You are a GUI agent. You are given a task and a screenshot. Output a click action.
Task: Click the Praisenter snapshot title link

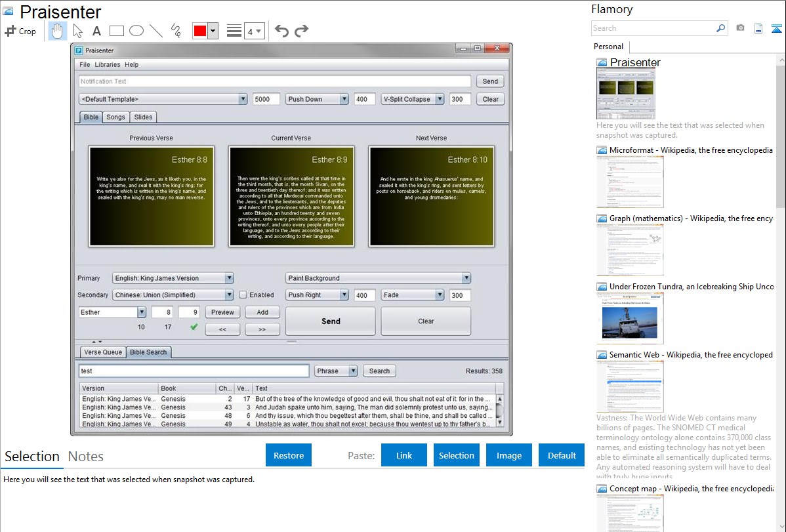click(x=635, y=62)
